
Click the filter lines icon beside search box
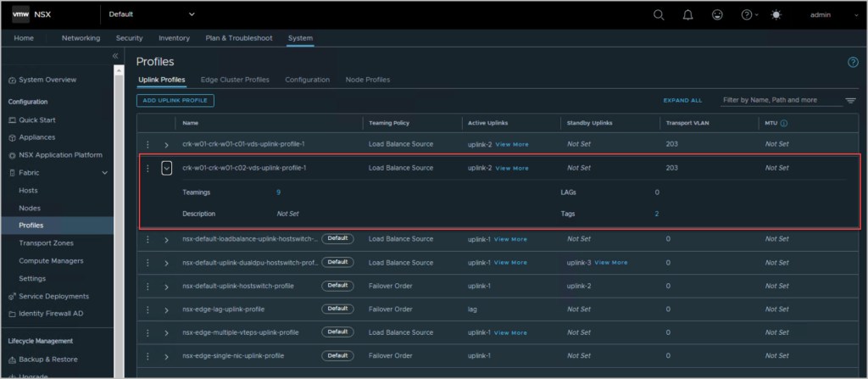tap(850, 100)
